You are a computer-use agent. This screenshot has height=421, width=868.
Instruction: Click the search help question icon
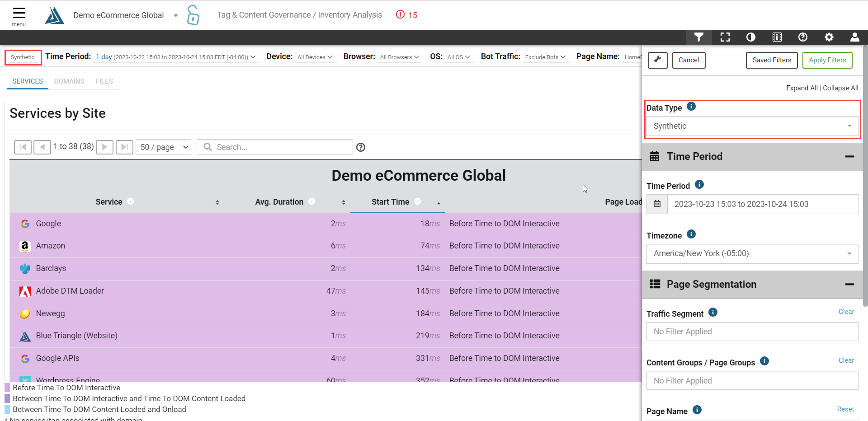(361, 147)
